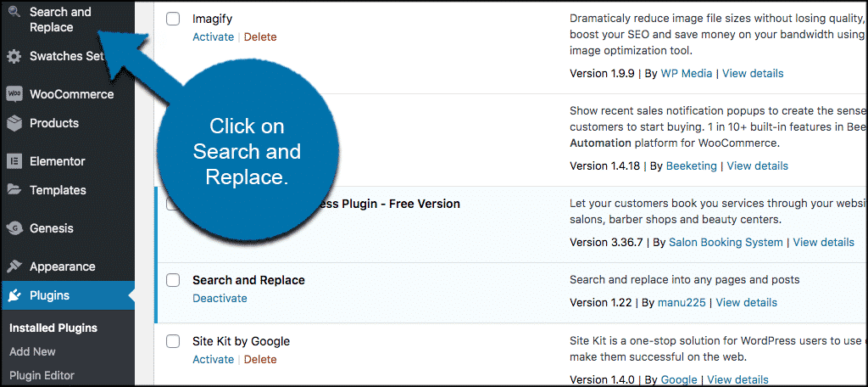Activate the Imagify plugin
This screenshot has width=868, height=387.
tap(213, 37)
